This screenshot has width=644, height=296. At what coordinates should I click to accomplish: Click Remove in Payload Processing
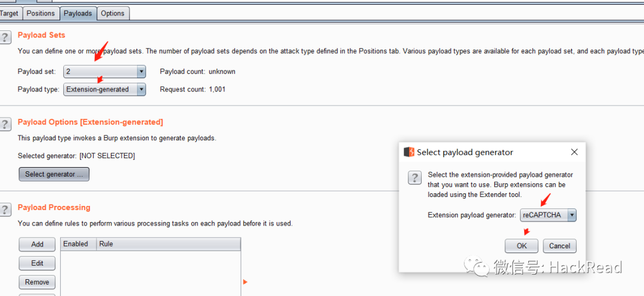37,282
